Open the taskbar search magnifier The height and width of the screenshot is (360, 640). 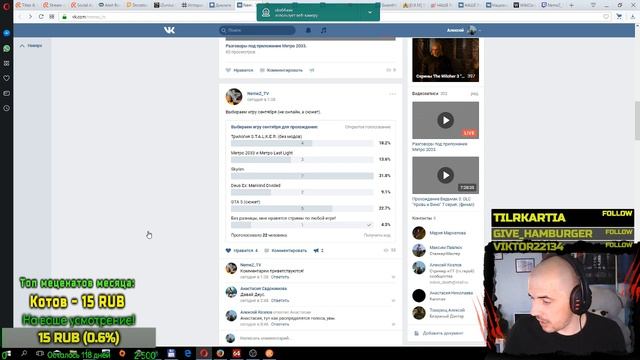pyautogui.click(x=24, y=353)
